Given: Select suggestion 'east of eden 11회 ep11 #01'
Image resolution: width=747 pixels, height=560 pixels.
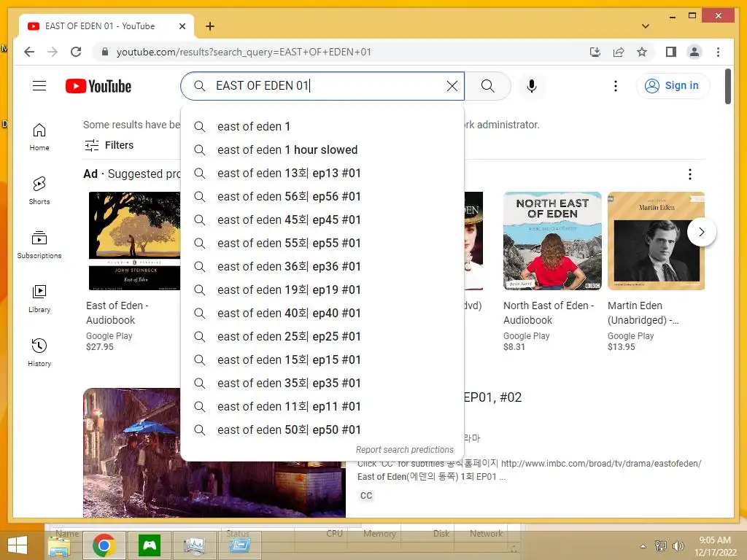Looking at the screenshot, I should pos(322,407).
